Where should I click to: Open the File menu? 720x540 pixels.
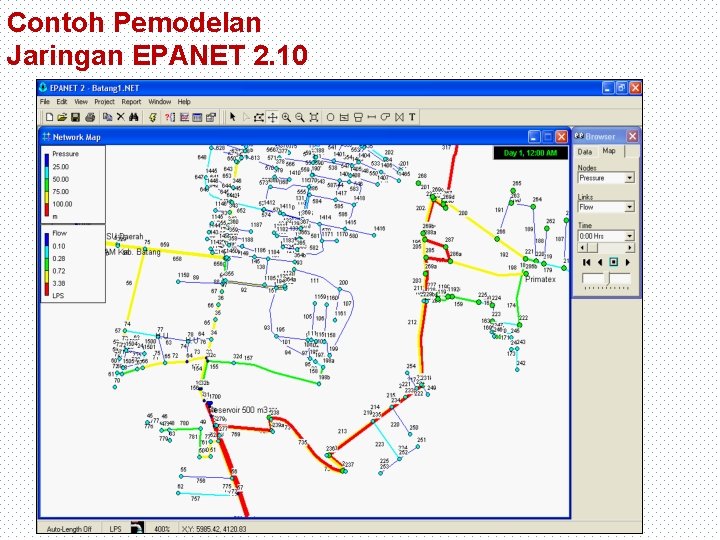click(x=45, y=101)
